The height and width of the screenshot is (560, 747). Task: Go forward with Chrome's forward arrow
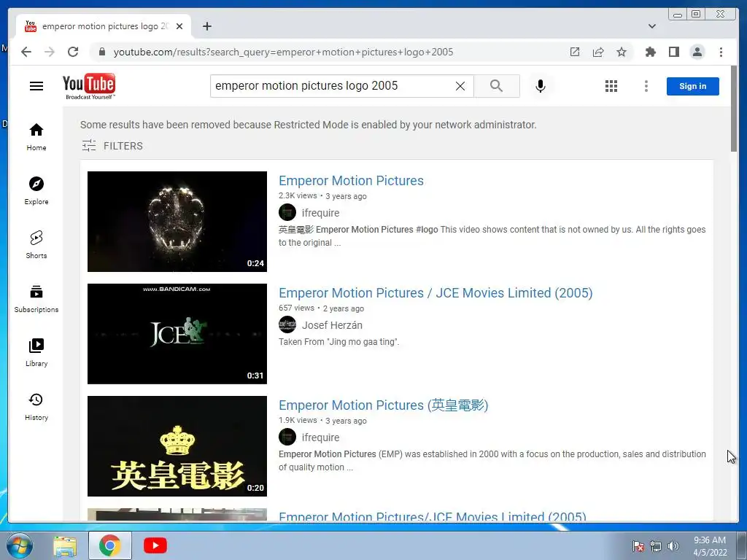[50, 52]
